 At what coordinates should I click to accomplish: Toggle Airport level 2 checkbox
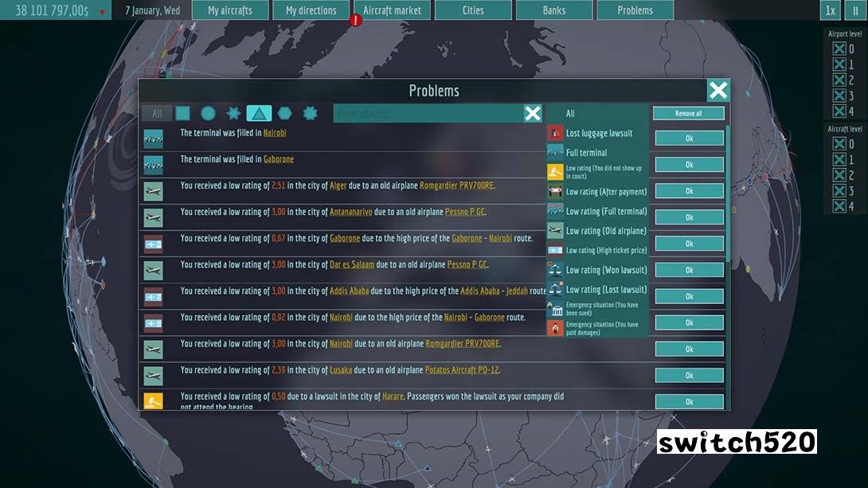839,80
